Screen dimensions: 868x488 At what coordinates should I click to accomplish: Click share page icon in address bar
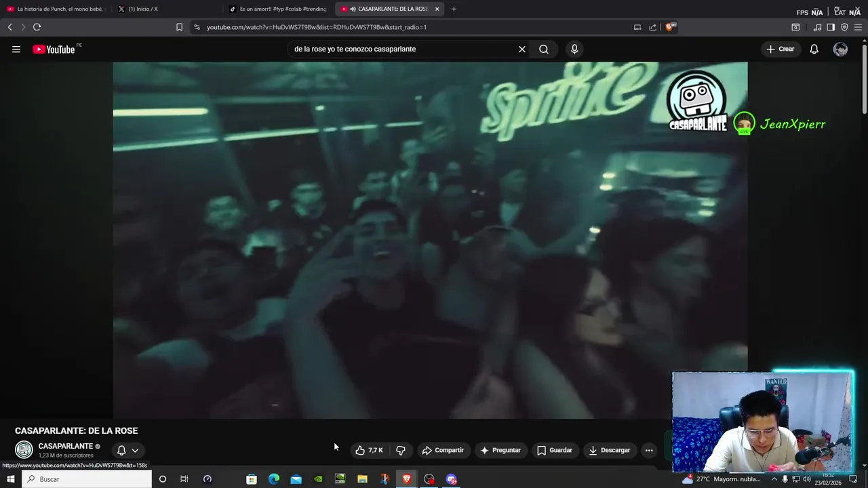coord(652,27)
